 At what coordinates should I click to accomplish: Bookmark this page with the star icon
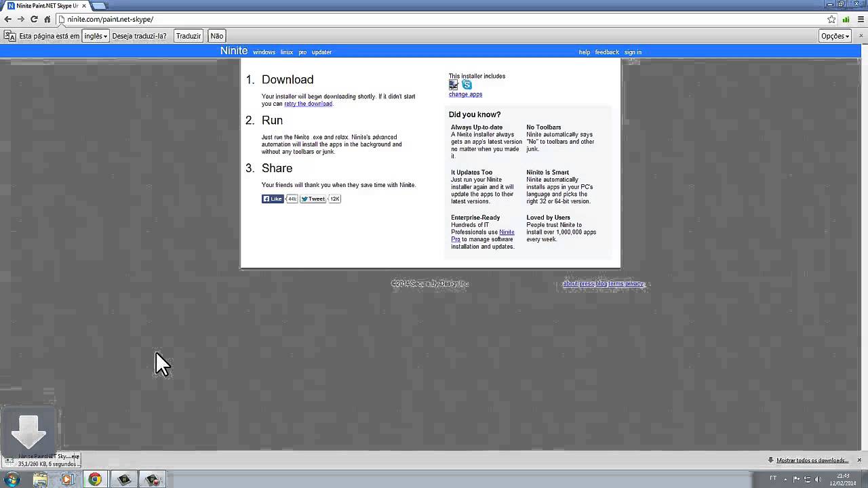pyautogui.click(x=831, y=19)
